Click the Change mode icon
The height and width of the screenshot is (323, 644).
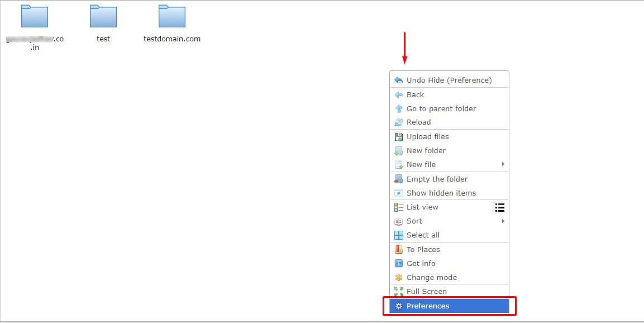tap(398, 278)
